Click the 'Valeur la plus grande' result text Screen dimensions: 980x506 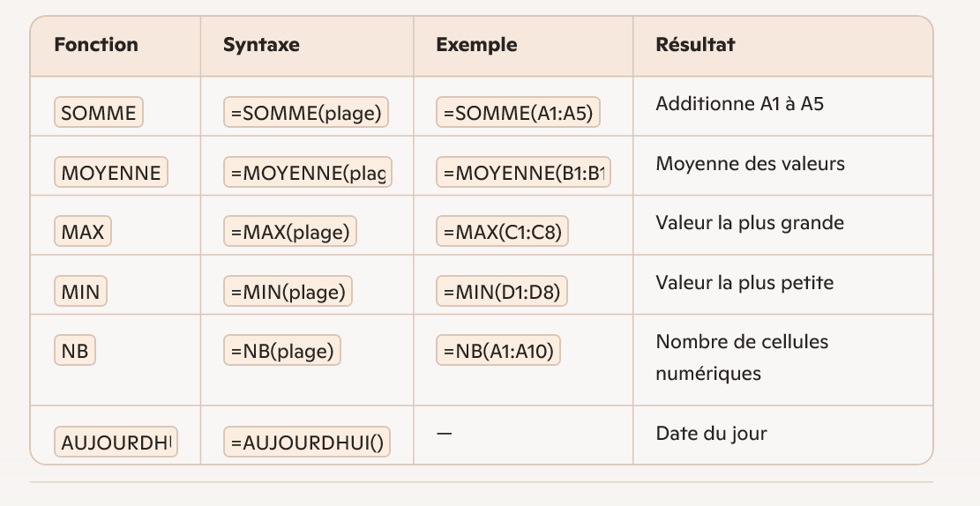750,223
